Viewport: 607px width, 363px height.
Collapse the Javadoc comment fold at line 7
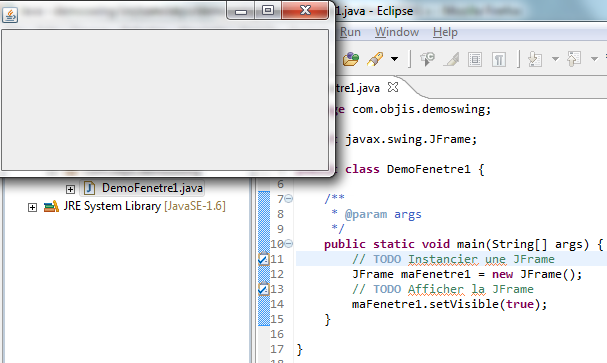(x=289, y=199)
